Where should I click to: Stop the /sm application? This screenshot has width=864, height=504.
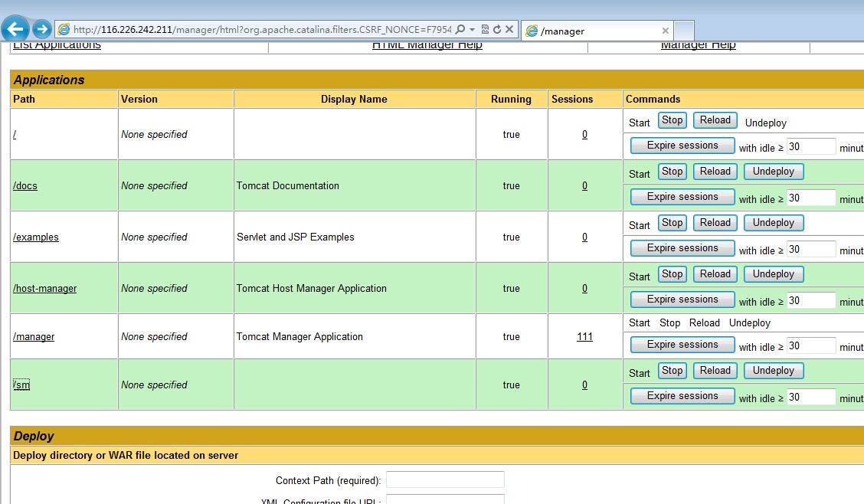click(673, 370)
